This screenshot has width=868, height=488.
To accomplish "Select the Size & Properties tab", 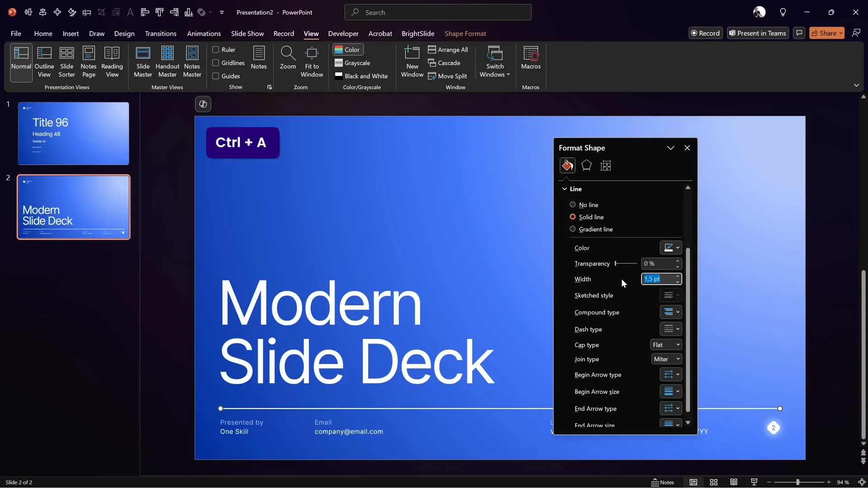I will tap(606, 165).
